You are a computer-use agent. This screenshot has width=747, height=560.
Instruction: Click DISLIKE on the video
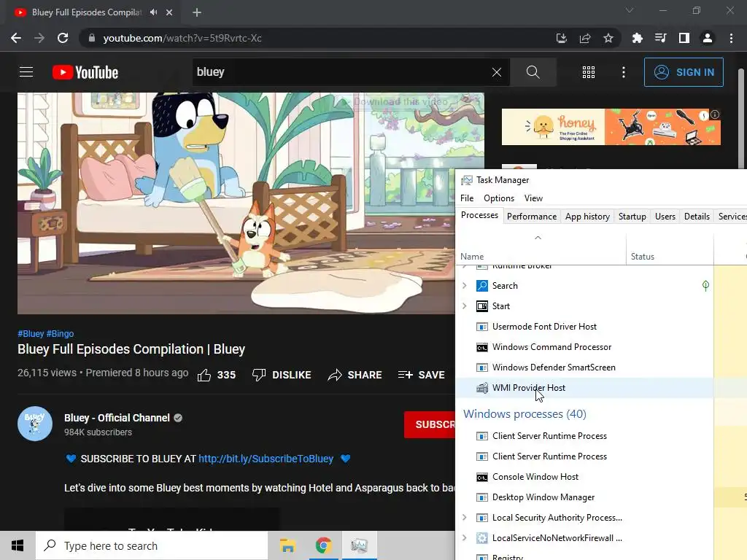[282, 375]
